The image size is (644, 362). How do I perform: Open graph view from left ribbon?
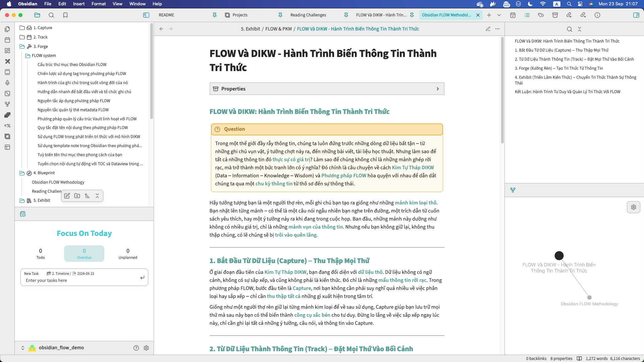(7, 104)
